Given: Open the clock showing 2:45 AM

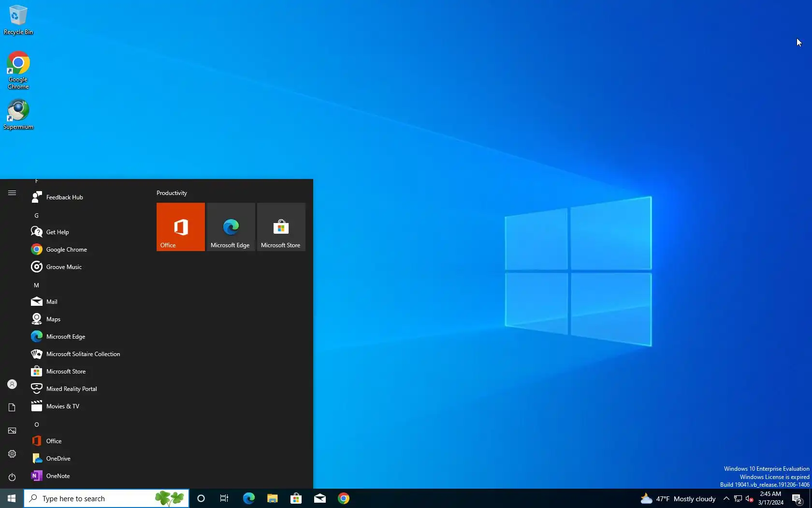Looking at the screenshot, I should [770, 498].
